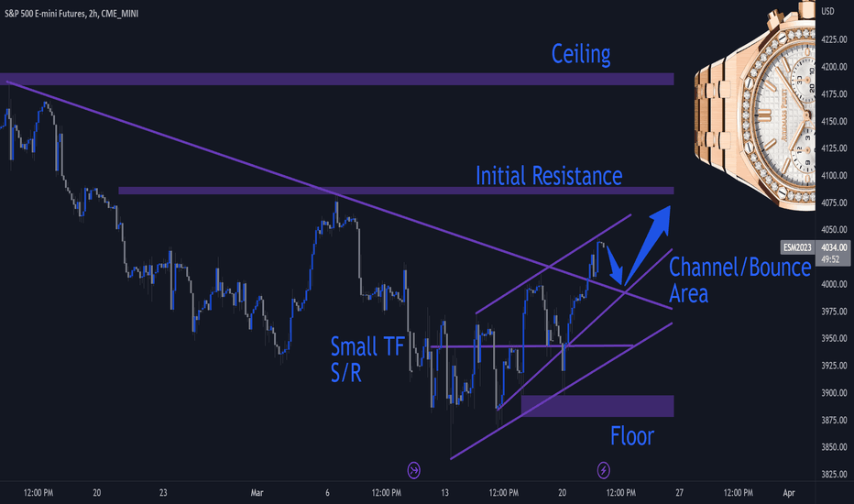Click the 4034.00 current price tag
The image size is (854, 504).
click(834, 247)
